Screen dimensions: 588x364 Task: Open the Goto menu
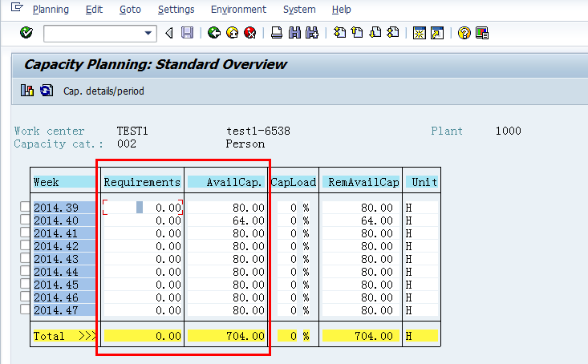click(x=130, y=10)
